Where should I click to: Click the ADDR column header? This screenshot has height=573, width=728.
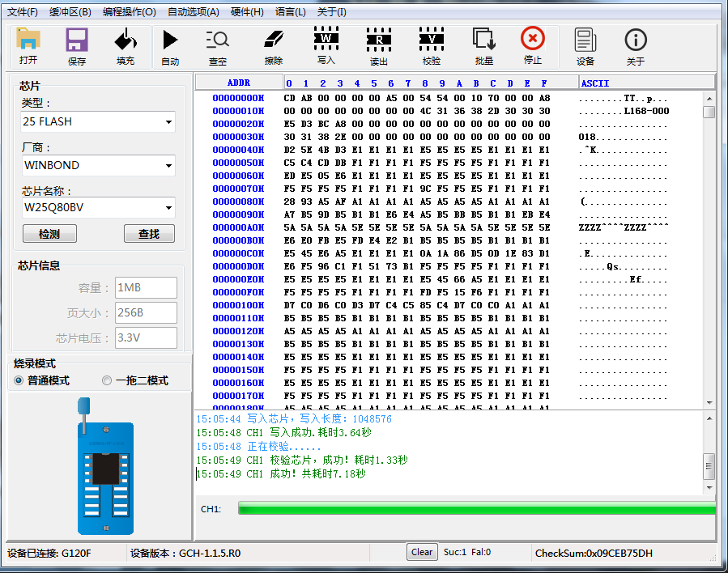coord(239,83)
